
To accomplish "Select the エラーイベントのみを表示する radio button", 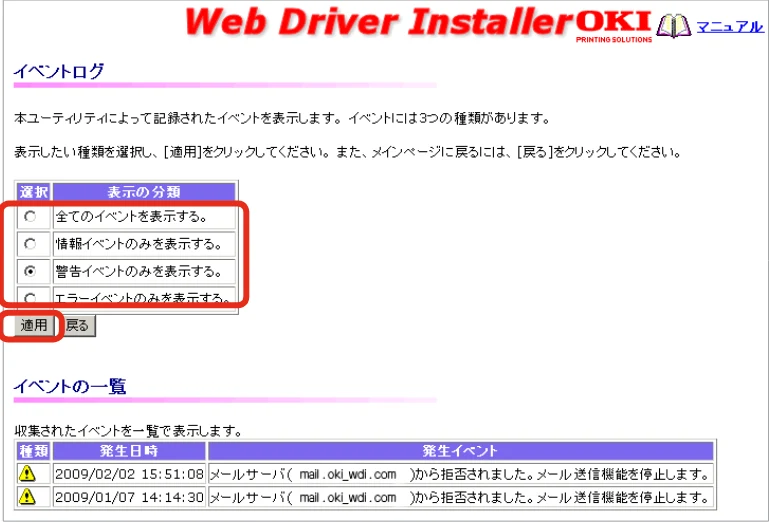I will pos(30,297).
